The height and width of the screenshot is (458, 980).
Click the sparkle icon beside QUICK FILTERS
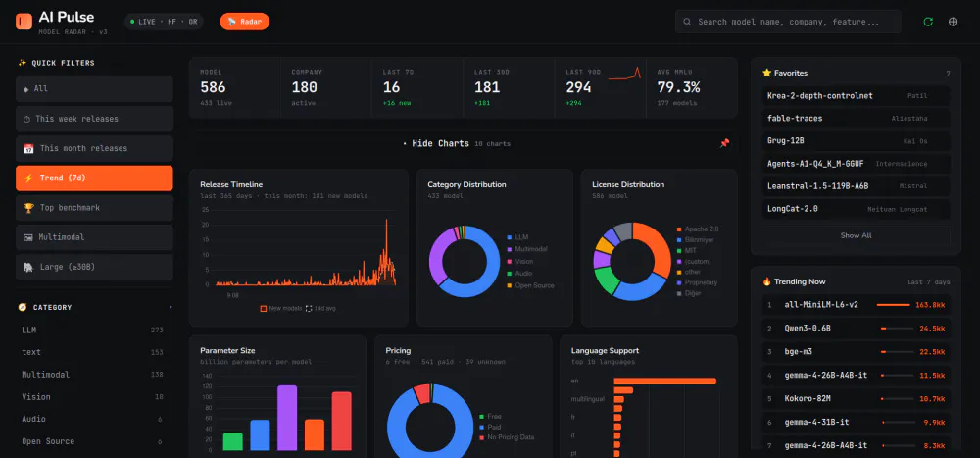23,63
